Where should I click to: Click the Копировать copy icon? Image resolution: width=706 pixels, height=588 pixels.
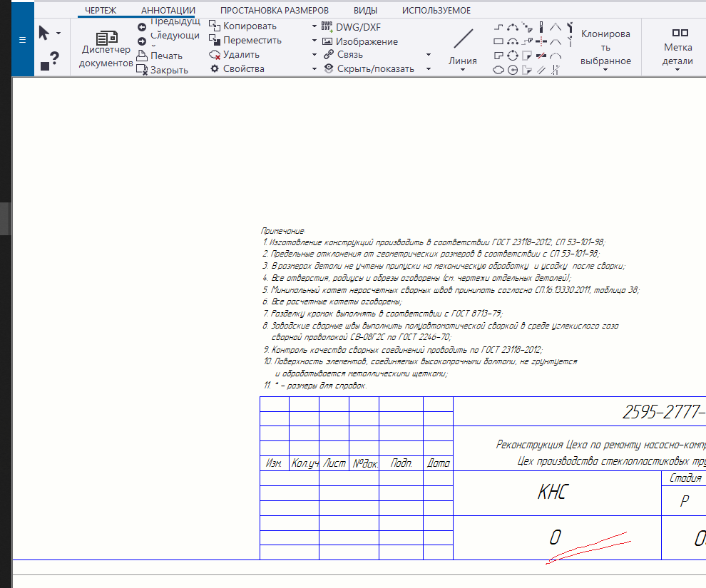click(214, 26)
